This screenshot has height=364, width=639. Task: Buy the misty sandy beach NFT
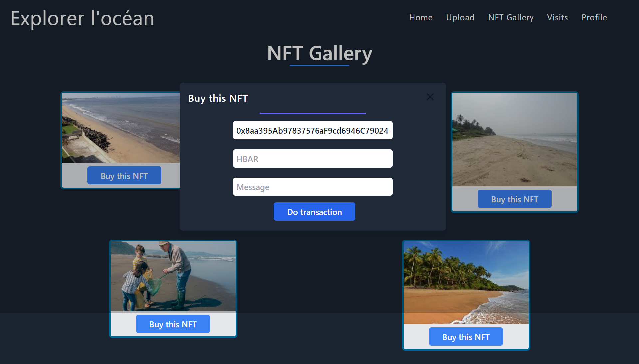coord(514,199)
